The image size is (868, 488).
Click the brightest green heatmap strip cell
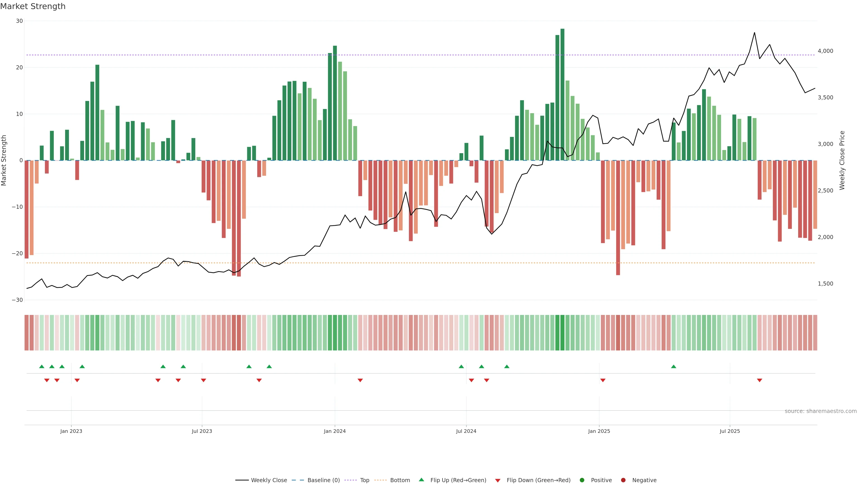coord(562,332)
